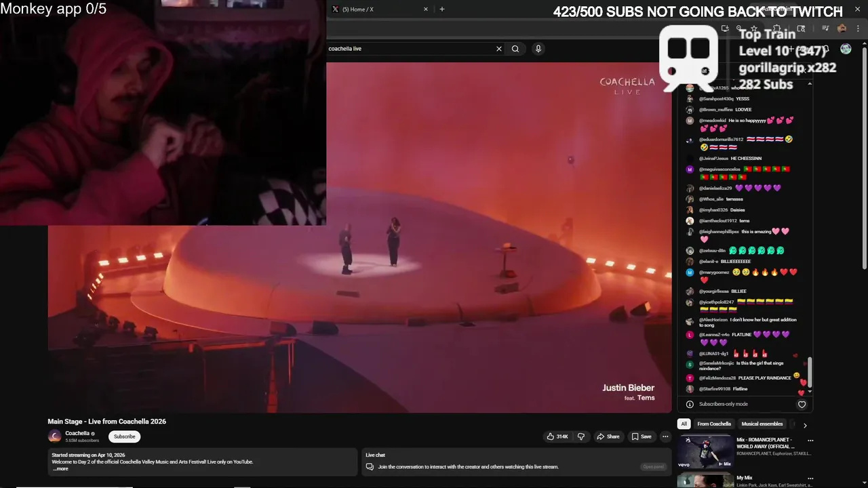This screenshot has height=488, width=868.
Task: Dislike the Coachella live video
Action: [580, 436]
